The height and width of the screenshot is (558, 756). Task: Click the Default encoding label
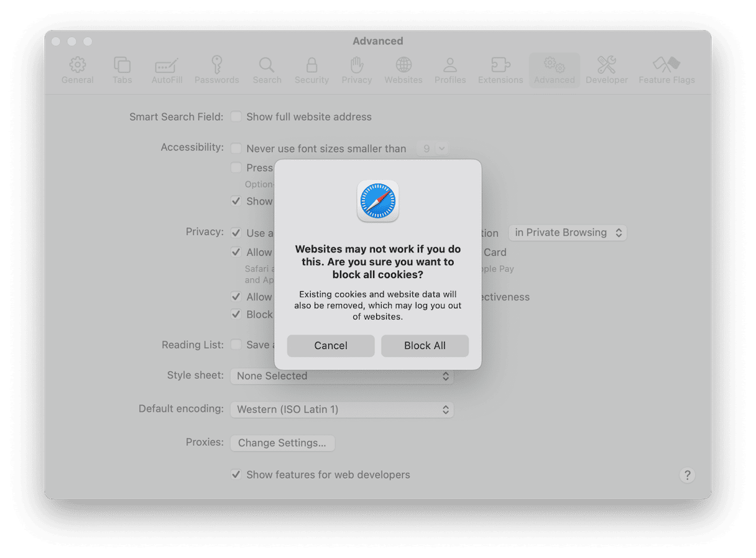click(181, 409)
